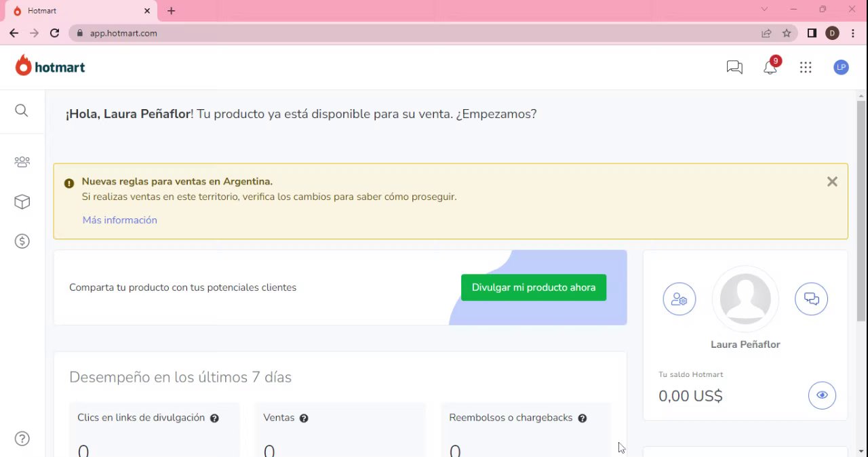
Task: Show help for Reembolsos o chargebacks
Action: pyautogui.click(x=582, y=418)
